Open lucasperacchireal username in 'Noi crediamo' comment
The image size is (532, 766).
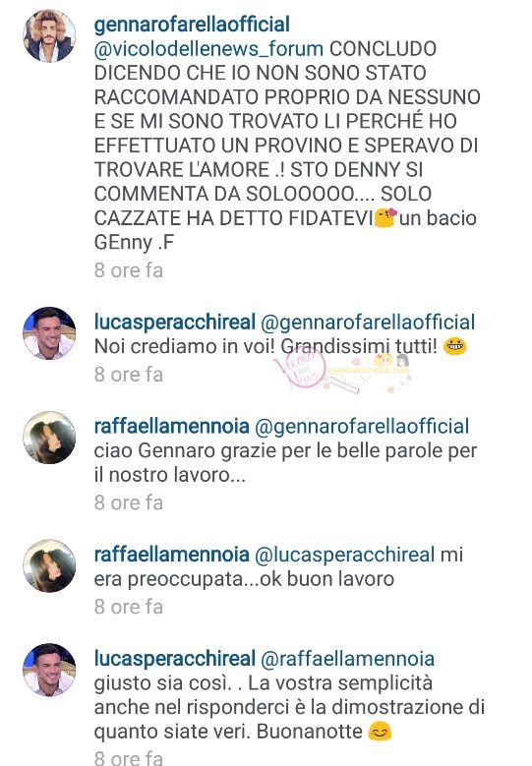(x=174, y=322)
